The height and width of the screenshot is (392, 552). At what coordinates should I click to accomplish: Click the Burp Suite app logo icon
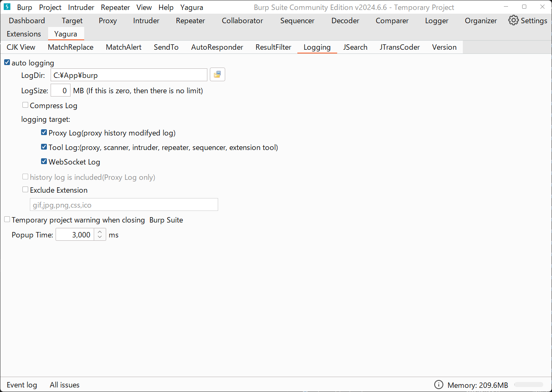(x=7, y=7)
